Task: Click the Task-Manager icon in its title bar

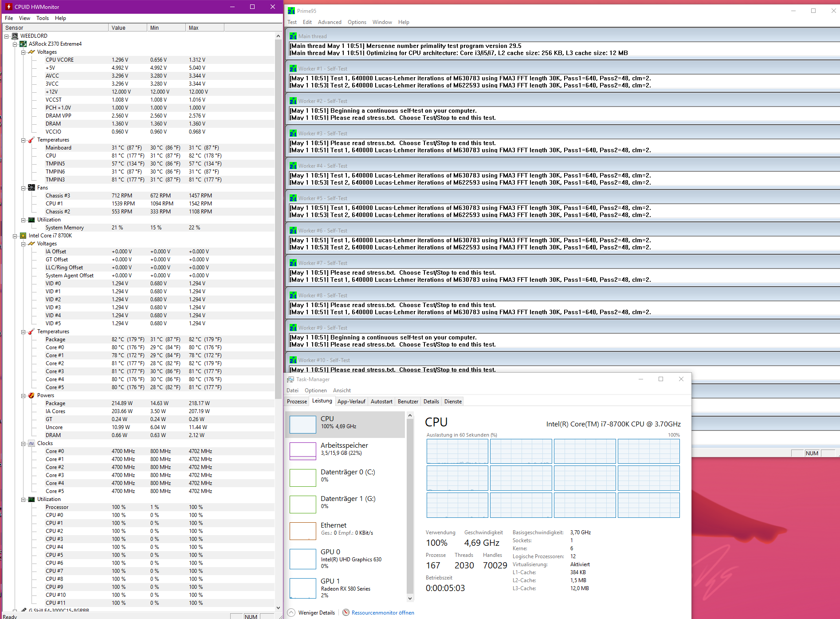Action: 290,379
